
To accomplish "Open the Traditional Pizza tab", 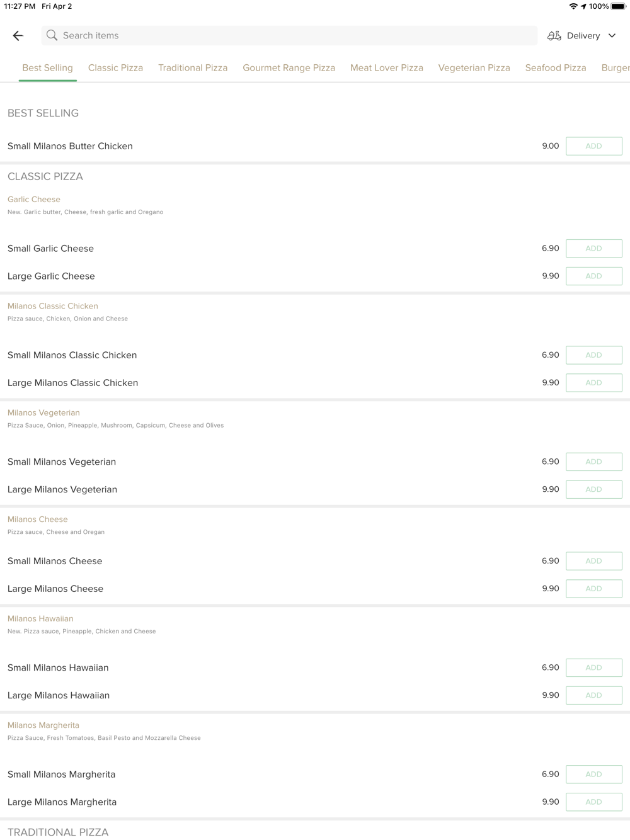I will [x=193, y=67].
